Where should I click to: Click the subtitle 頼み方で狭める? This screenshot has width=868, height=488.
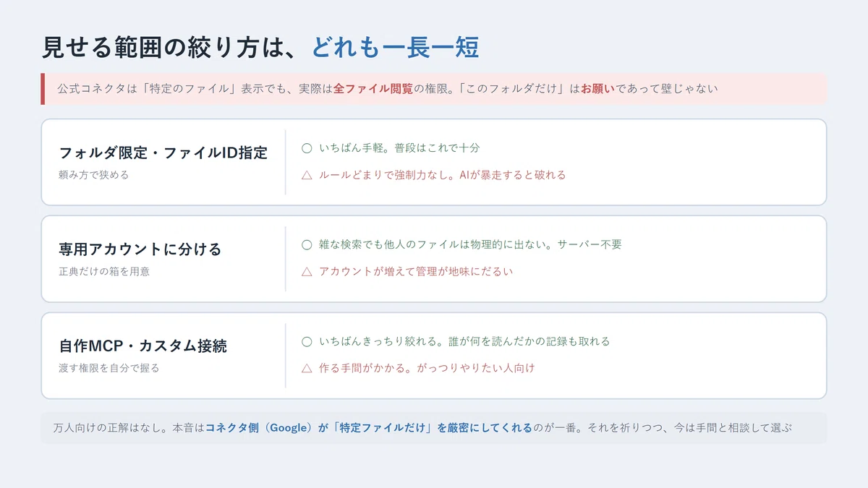click(93, 175)
